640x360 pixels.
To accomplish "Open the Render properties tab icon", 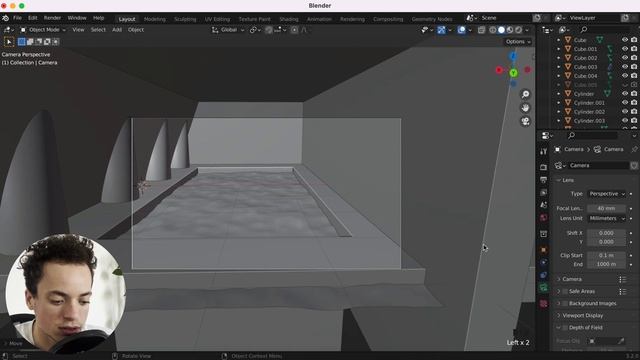I will 543,167.
